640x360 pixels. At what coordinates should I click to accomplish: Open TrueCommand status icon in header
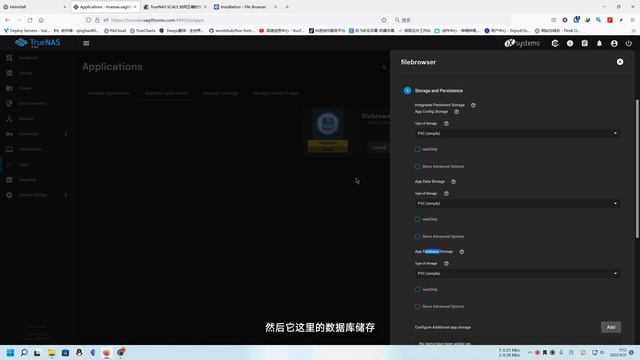click(x=555, y=43)
